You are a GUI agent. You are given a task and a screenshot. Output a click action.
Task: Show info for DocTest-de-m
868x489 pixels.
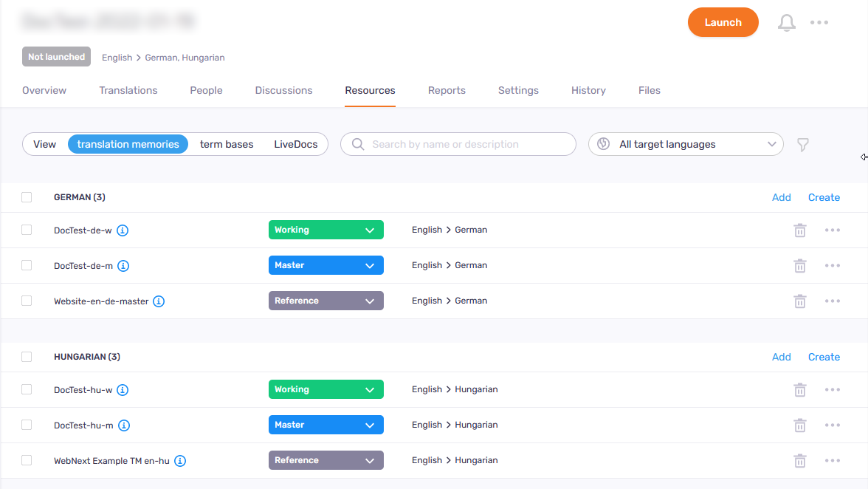click(124, 266)
